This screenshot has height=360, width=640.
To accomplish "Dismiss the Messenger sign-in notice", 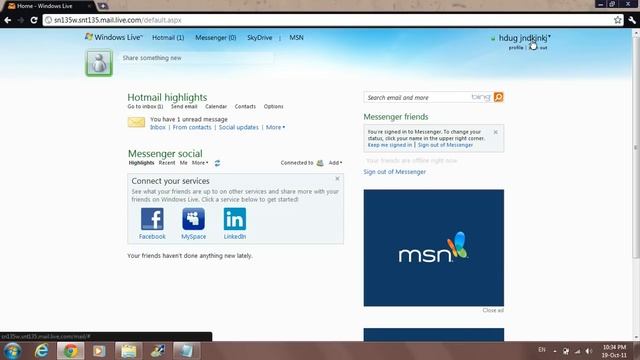I will point(496,132).
